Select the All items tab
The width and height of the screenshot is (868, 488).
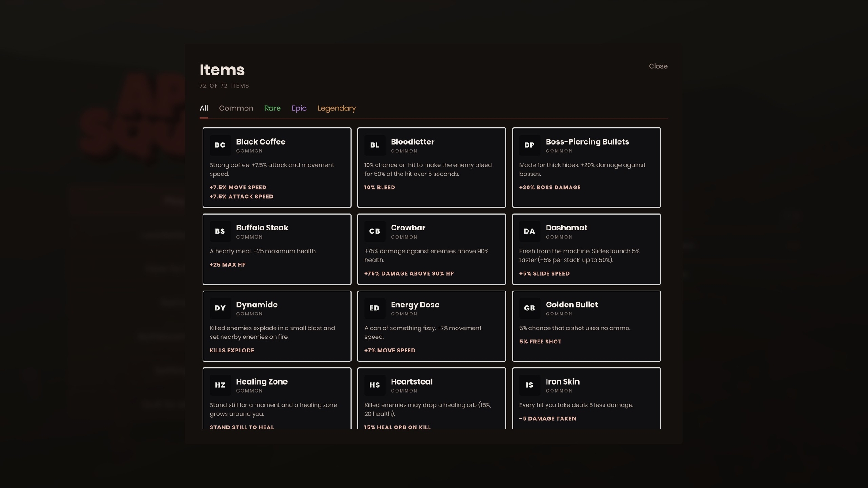click(204, 108)
